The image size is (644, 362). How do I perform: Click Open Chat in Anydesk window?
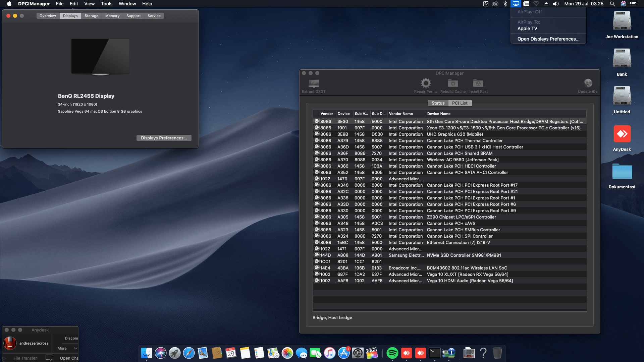tap(69, 358)
